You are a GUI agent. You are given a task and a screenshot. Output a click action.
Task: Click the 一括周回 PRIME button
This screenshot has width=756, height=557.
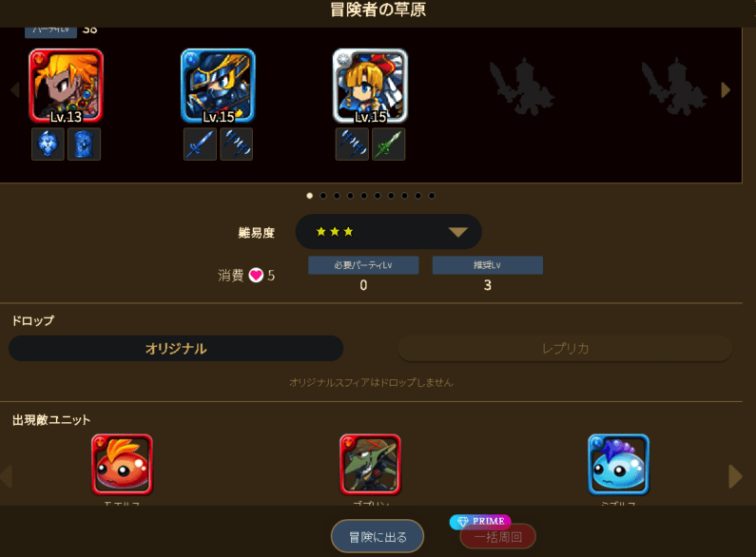click(x=498, y=536)
